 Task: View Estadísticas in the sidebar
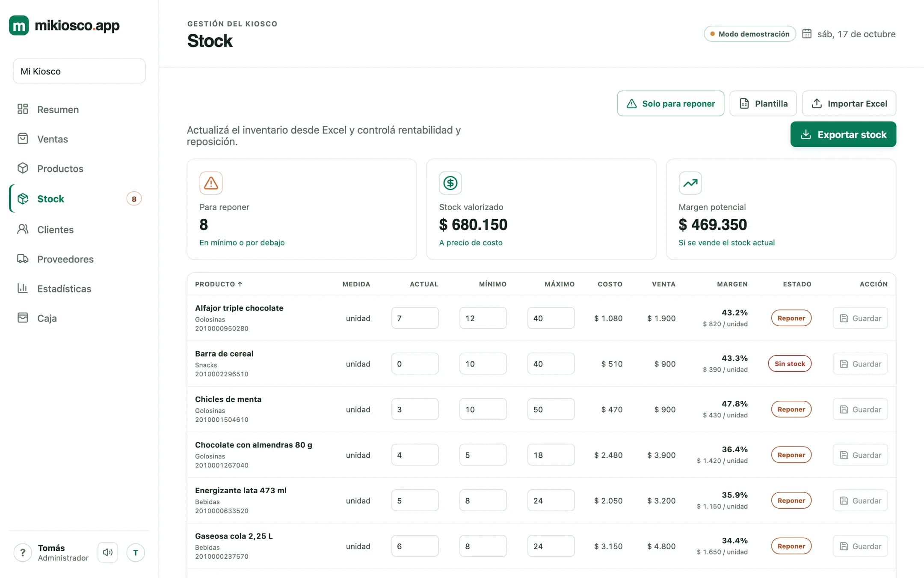click(x=79, y=289)
